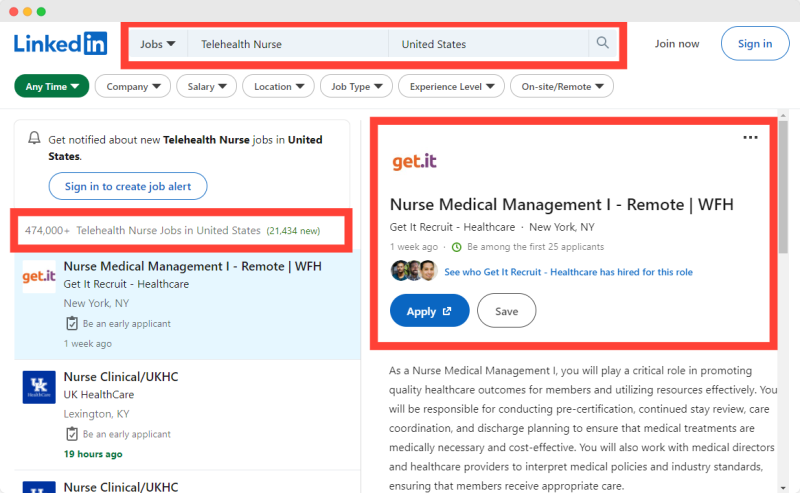This screenshot has height=493, width=800.
Task: Click Lexington, KY location text
Action: tap(96, 413)
